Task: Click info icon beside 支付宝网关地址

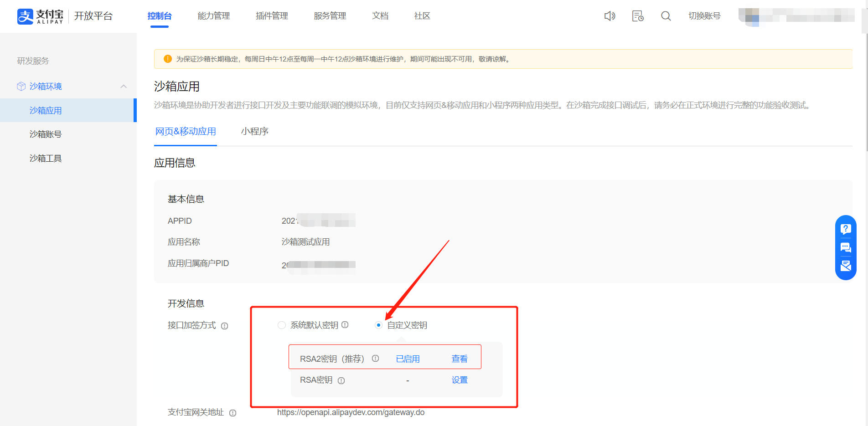Action: pyautogui.click(x=232, y=413)
